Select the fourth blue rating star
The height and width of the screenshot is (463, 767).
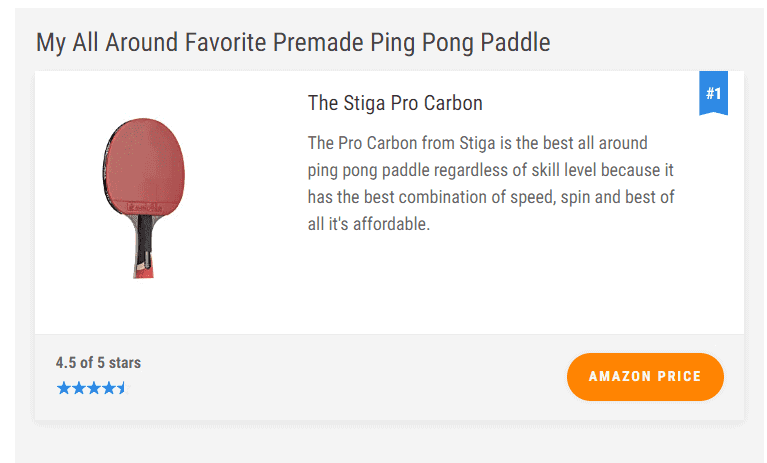(x=109, y=388)
